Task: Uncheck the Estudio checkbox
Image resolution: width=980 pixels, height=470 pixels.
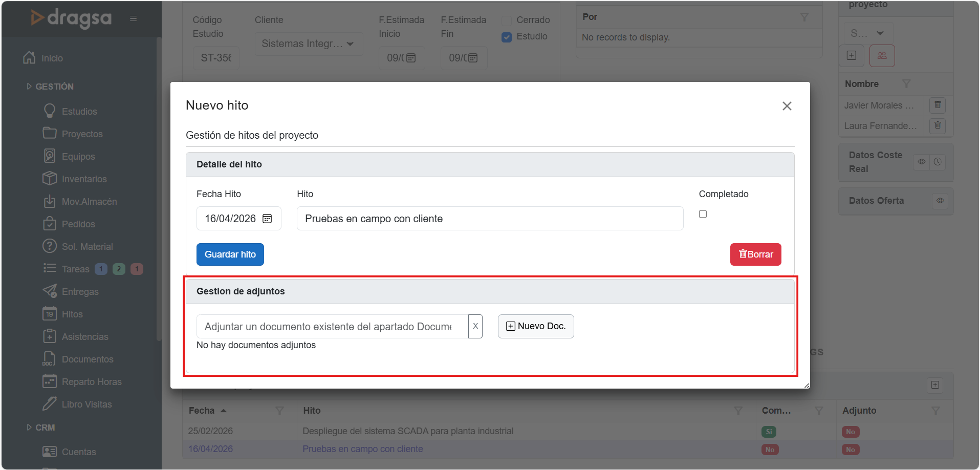Action: coord(507,37)
